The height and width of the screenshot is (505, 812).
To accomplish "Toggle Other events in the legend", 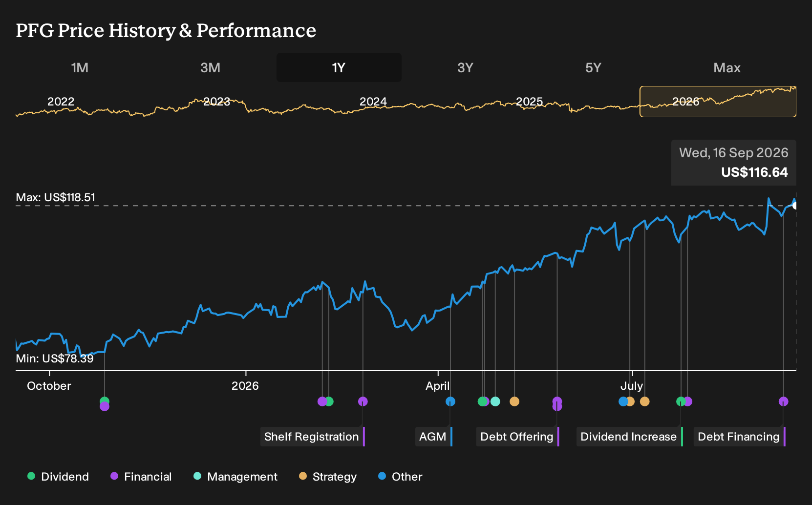I will [x=400, y=477].
